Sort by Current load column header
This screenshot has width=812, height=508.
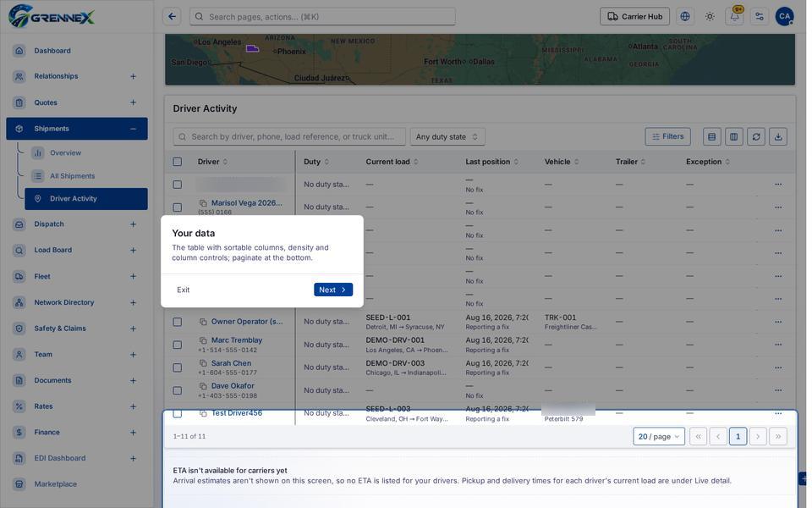[392, 162]
